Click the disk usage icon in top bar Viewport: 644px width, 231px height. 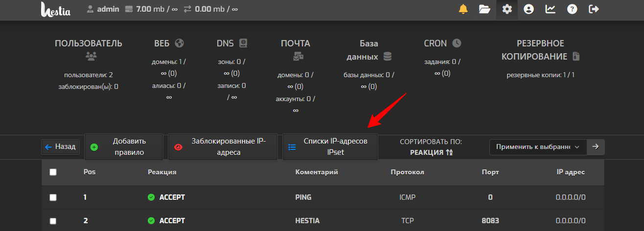tap(129, 9)
